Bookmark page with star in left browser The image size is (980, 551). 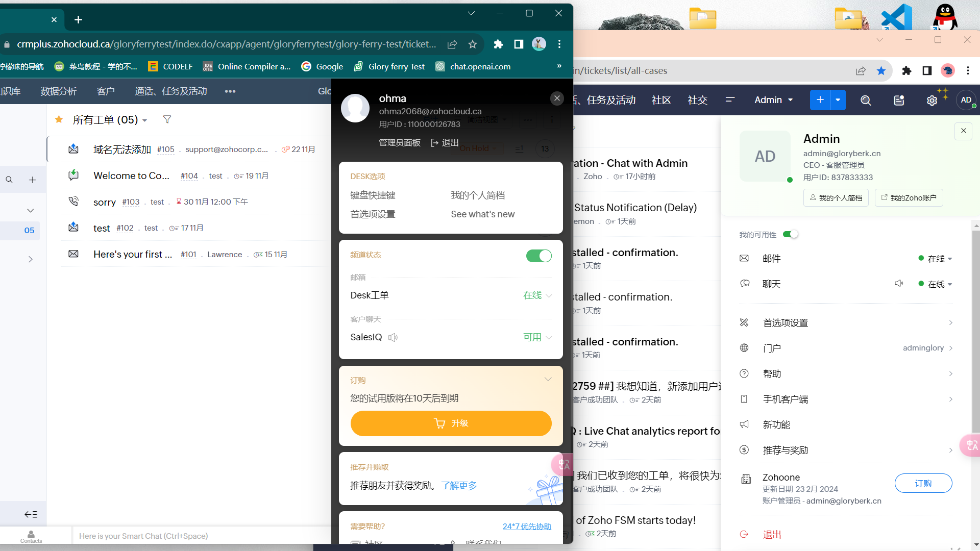(473, 44)
